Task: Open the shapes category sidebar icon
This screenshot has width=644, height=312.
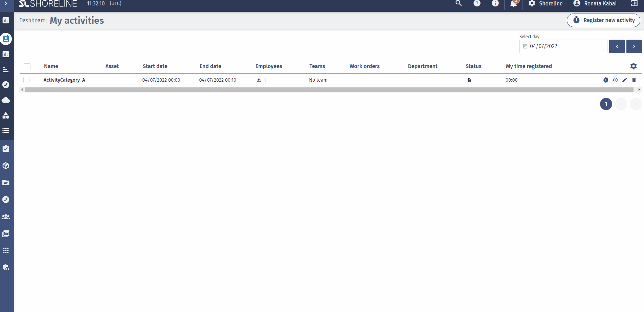Action: pos(6,115)
